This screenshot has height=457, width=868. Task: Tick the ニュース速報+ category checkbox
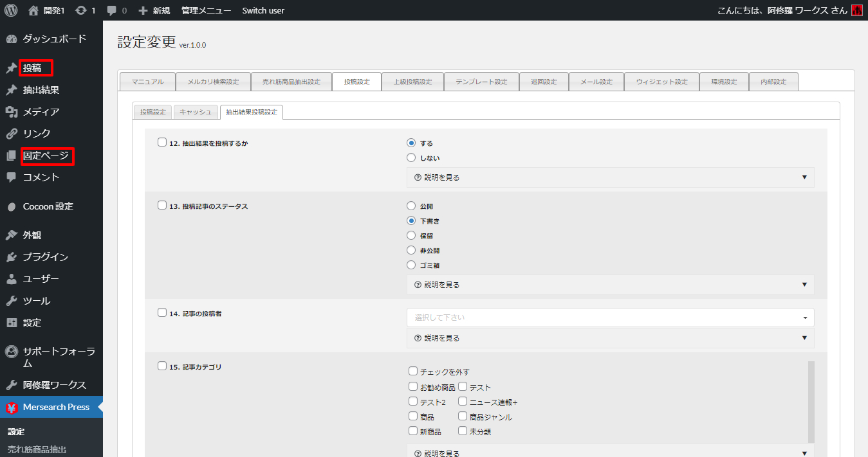pos(463,402)
